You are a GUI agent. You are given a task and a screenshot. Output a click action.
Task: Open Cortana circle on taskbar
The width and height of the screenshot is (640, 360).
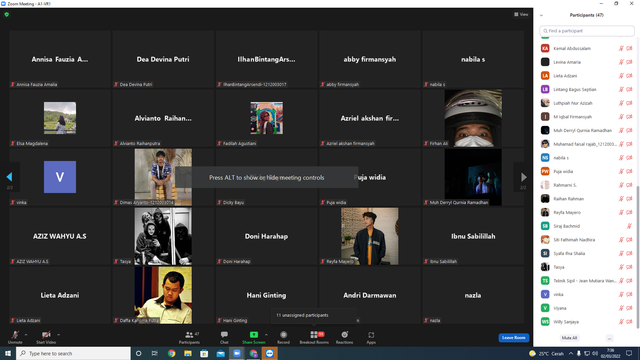pyautogui.click(x=138, y=353)
